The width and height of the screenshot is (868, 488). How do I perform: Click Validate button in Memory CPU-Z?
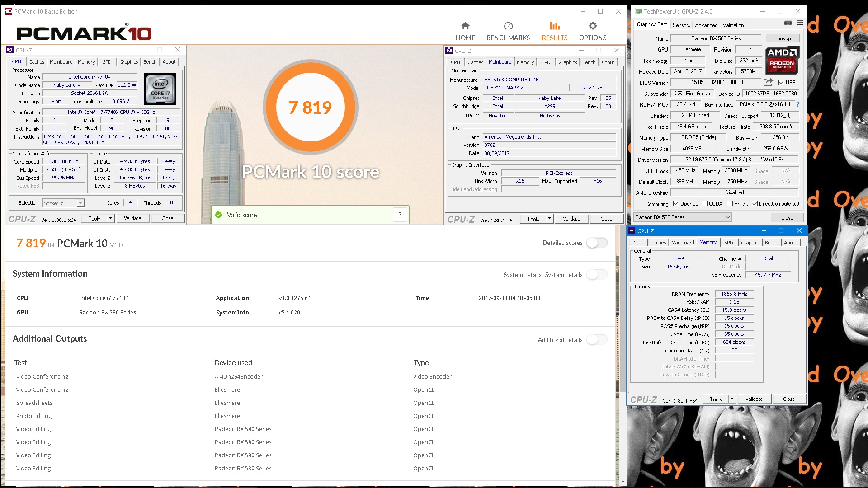[x=754, y=399]
